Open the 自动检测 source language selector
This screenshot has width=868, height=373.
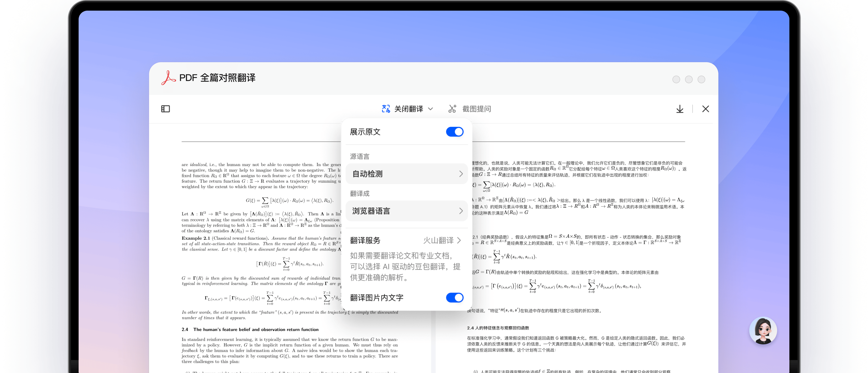[x=406, y=174]
